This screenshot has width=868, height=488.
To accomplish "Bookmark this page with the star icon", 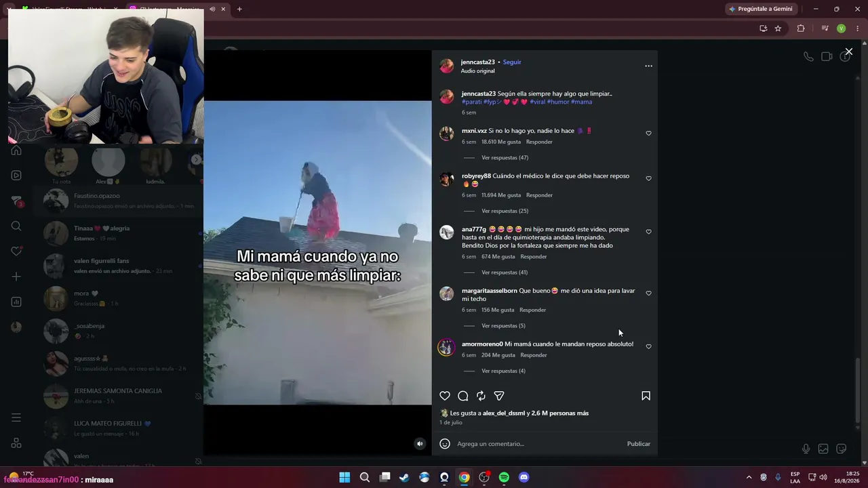I will [x=778, y=28].
